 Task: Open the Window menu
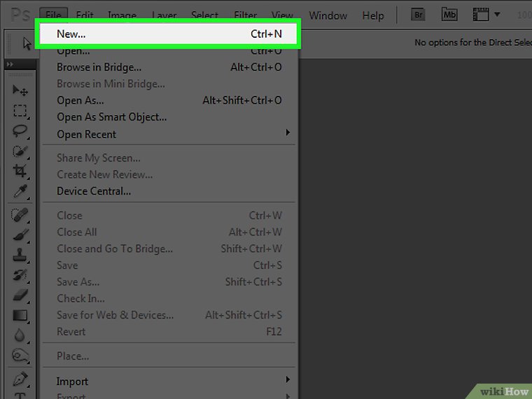point(328,15)
